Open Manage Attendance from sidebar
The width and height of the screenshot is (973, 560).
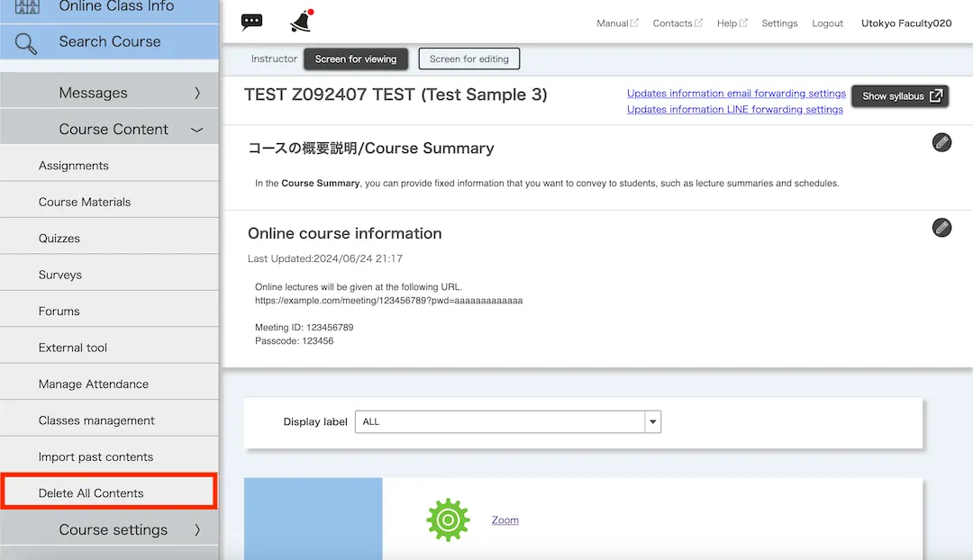[x=94, y=384]
